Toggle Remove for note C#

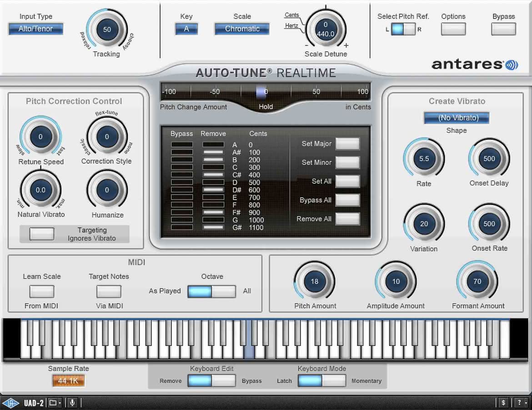pyautogui.click(x=213, y=175)
